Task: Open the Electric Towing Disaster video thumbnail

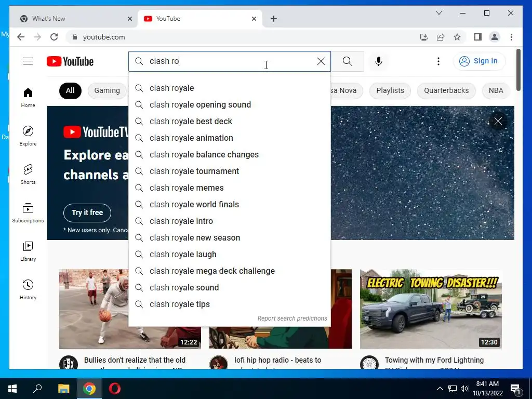Action: [431, 309]
